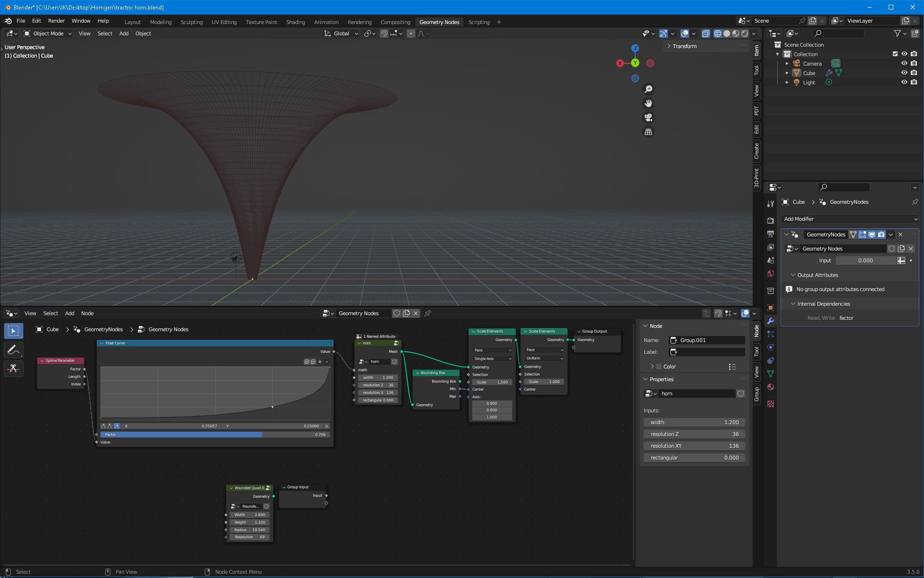Image resolution: width=924 pixels, height=578 pixels.
Task: Unlink the Geometry Nodes tree with X
Action: pos(416,313)
